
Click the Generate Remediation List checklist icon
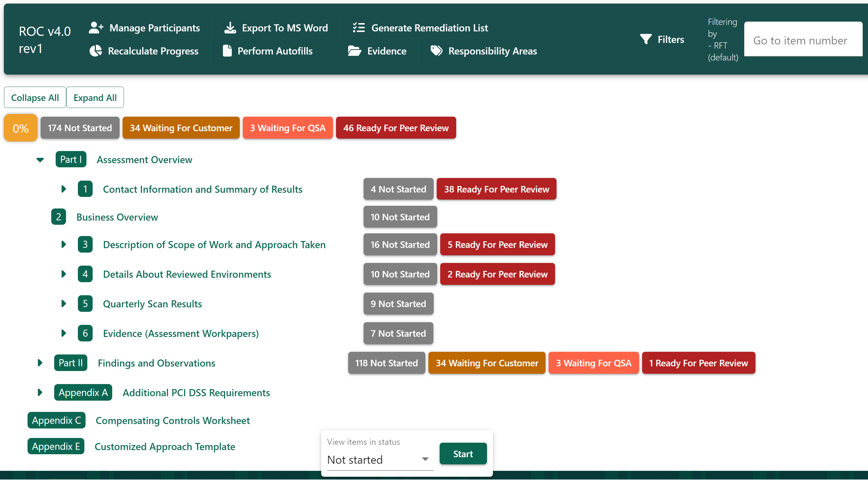pos(359,28)
